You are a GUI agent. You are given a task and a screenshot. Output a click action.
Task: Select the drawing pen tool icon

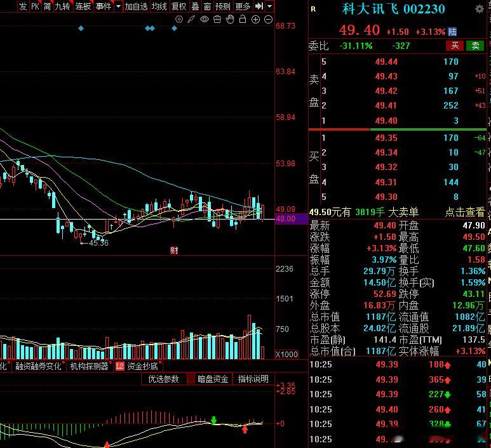point(191,20)
